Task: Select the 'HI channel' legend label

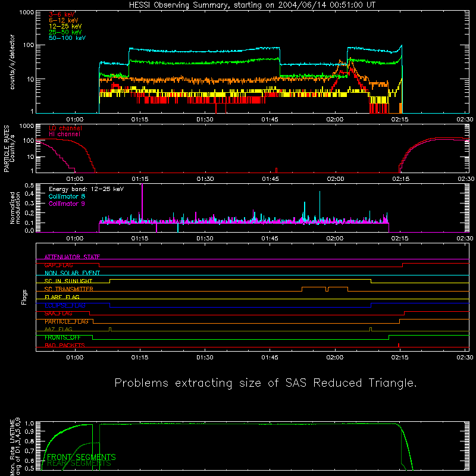Action: click(64, 134)
